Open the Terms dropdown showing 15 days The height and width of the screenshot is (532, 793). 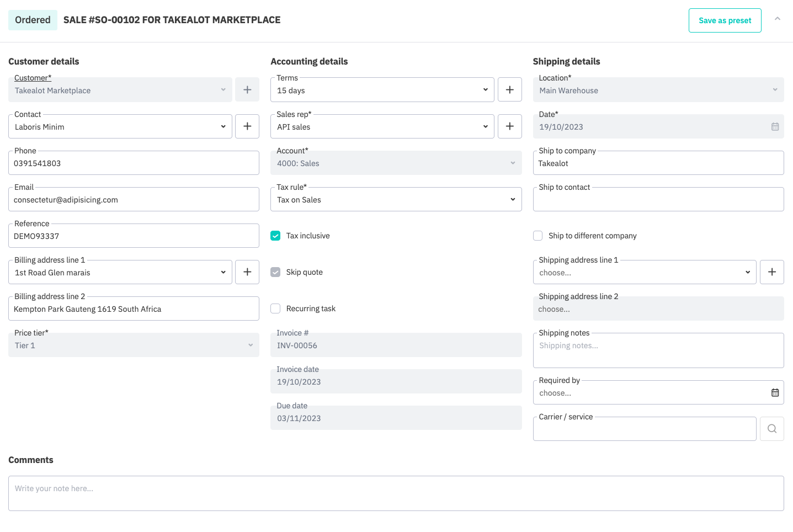tap(382, 90)
